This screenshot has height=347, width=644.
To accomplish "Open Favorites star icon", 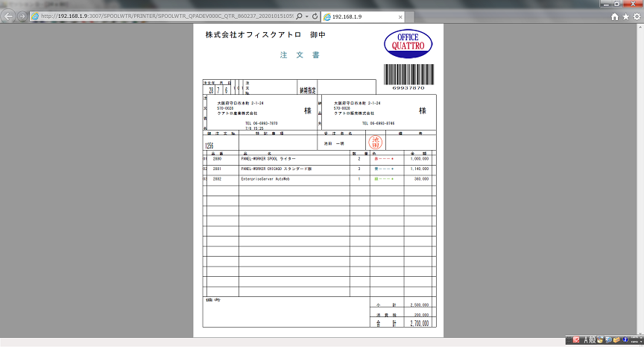I will pos(625,16).
